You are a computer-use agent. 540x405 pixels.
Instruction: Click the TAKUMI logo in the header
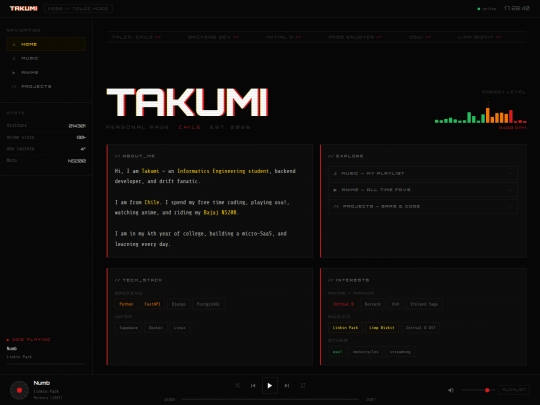23,8
